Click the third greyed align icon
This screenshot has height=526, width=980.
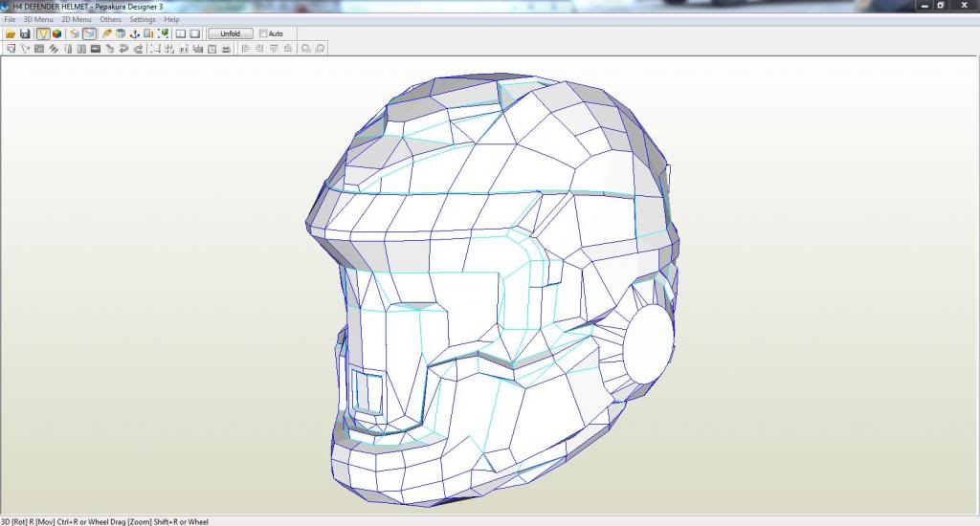(274, 49)
